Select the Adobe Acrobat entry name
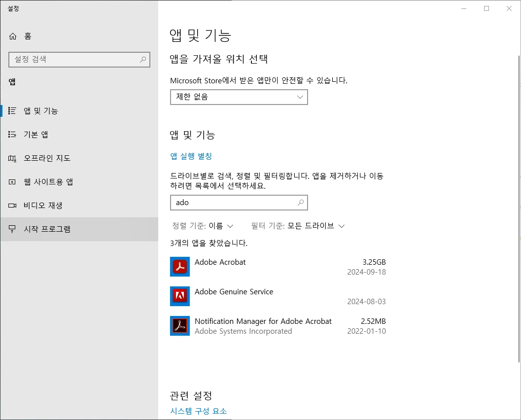The width and height of the screenshot is (521, 420). click(x=220, y=262)
